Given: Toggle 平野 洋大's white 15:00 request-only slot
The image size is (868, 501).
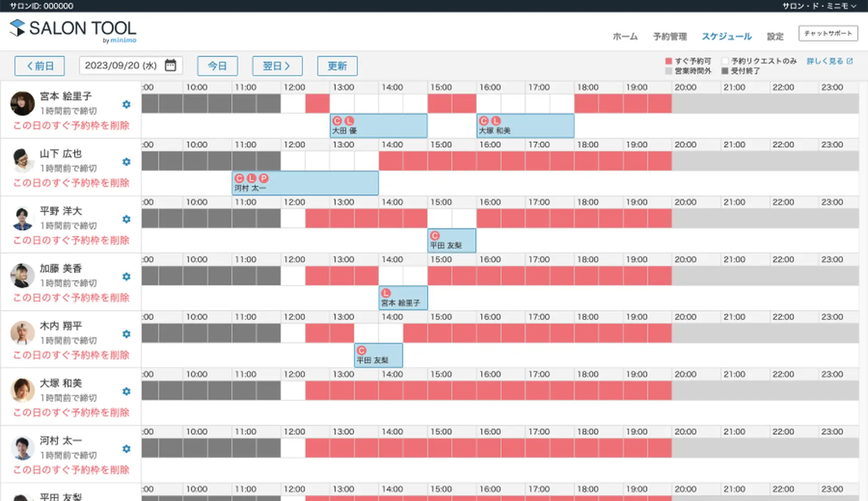Looking at the screenshot, I should (439, 219).
